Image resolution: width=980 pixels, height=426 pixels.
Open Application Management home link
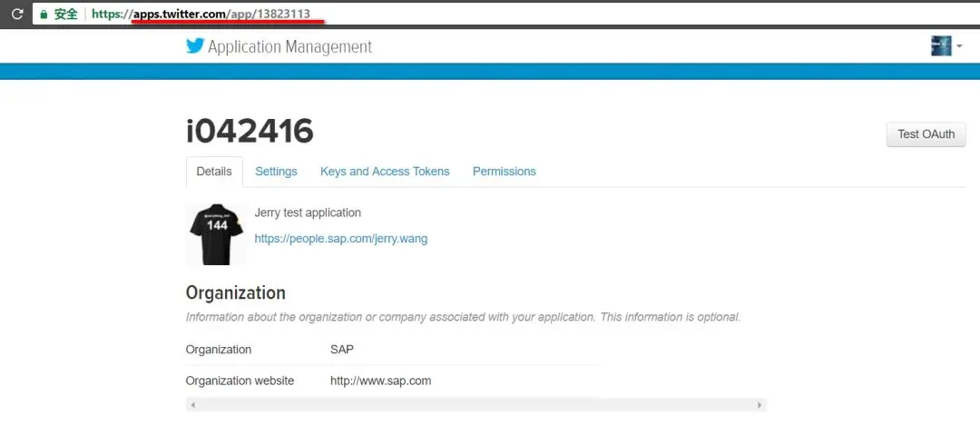(x=290, y=47)
